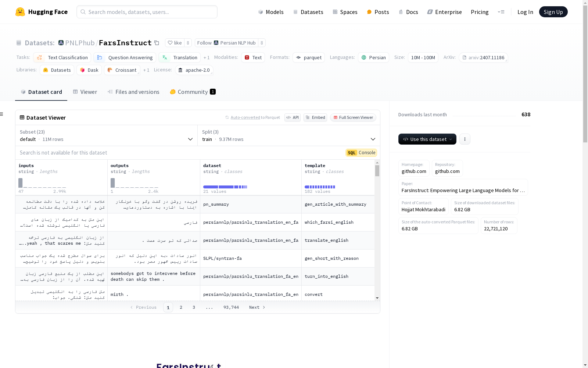The height and width of the screenshot is (368, 588).
Task: Switch to Files and versions tab
Action: click(133, 92)
